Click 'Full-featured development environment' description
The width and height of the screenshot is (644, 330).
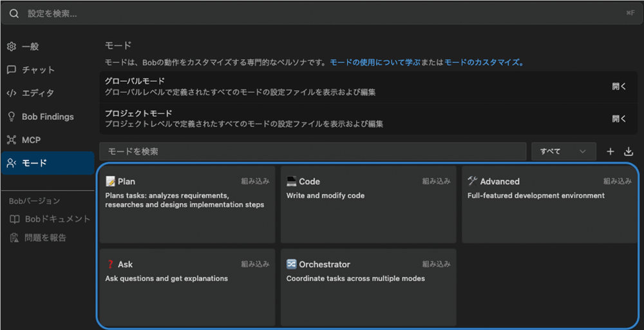[x=536, y=196]
